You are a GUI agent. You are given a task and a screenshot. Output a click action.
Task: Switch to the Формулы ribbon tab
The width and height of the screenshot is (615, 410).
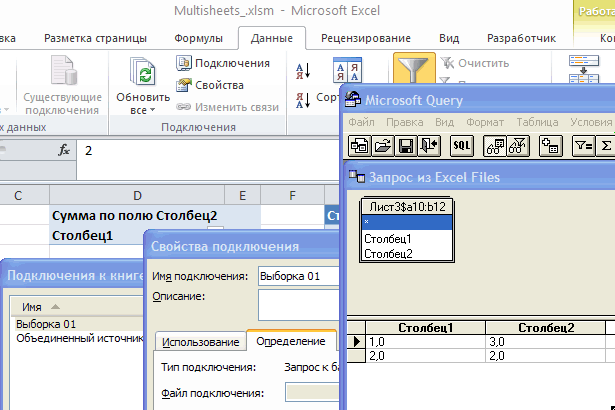click(x=198, y=38)
